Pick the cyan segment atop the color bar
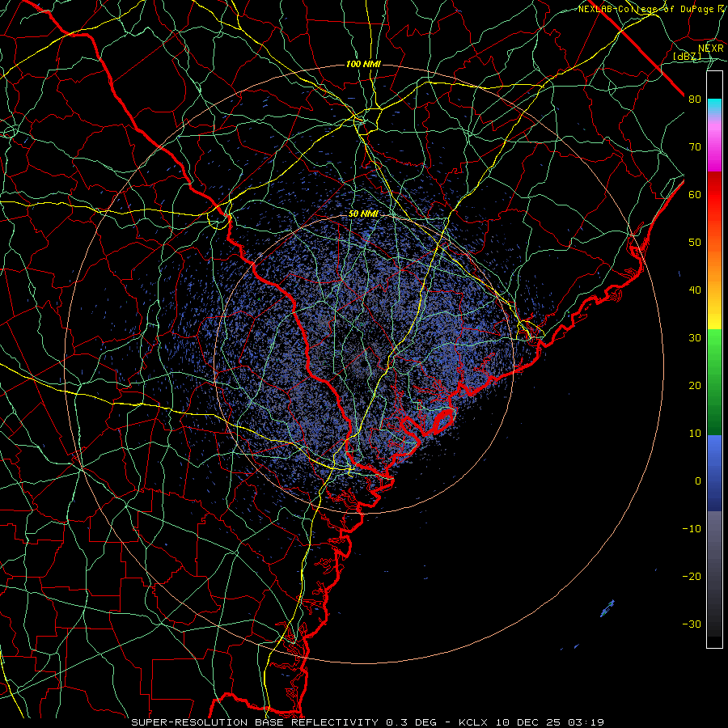Viewport: 728px width, 728px height. coord(714,106)
